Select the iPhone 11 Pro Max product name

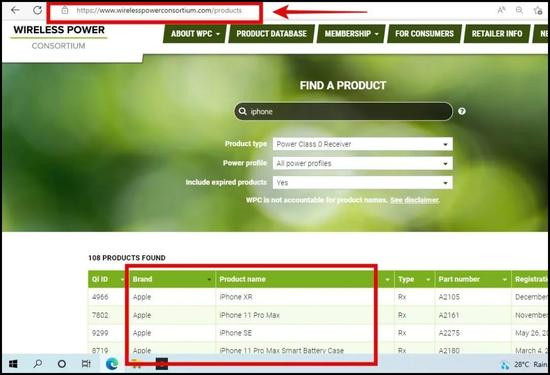click(x=249, y=315)
